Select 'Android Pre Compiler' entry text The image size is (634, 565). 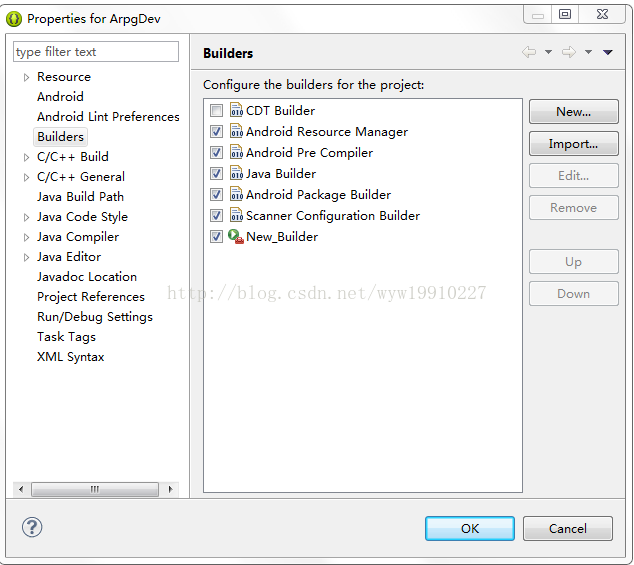click(x=310, y=153)
